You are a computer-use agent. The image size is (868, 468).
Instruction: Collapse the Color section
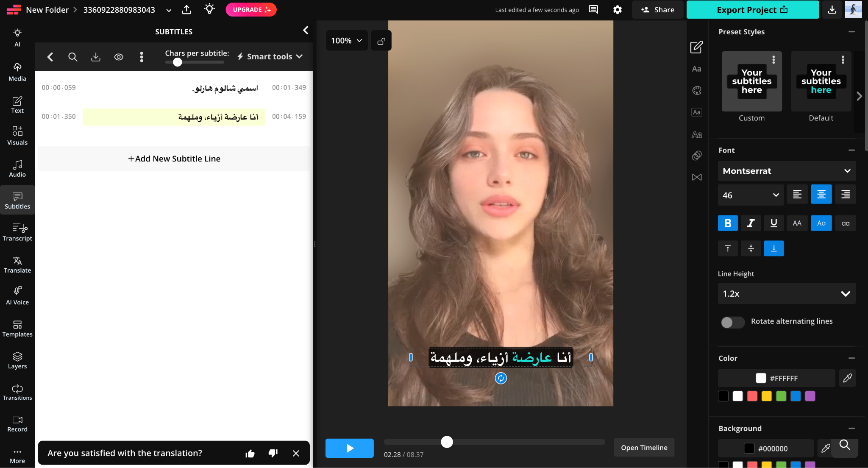tap(851, 358)
